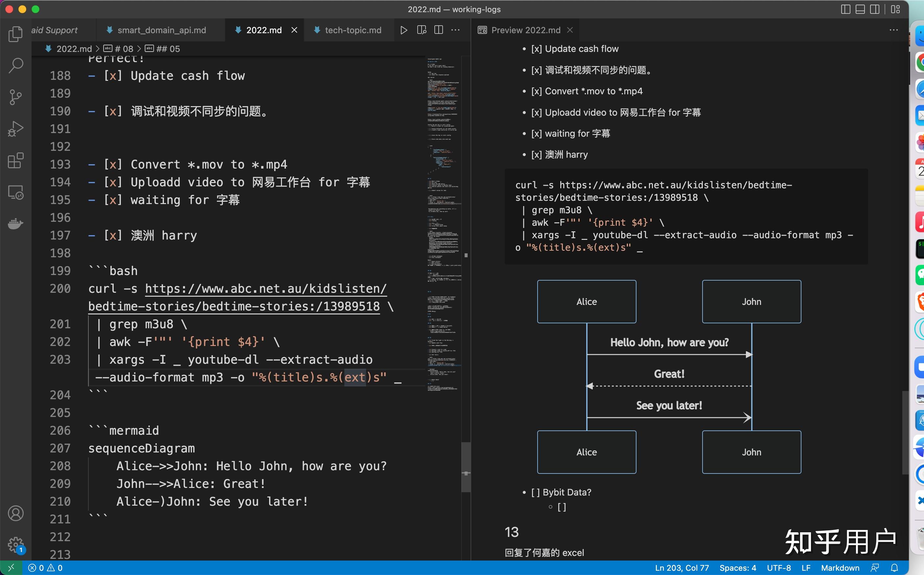Activate the Preview 2022.md tab
The image size is (924, 575).
[x=525, y=30]
